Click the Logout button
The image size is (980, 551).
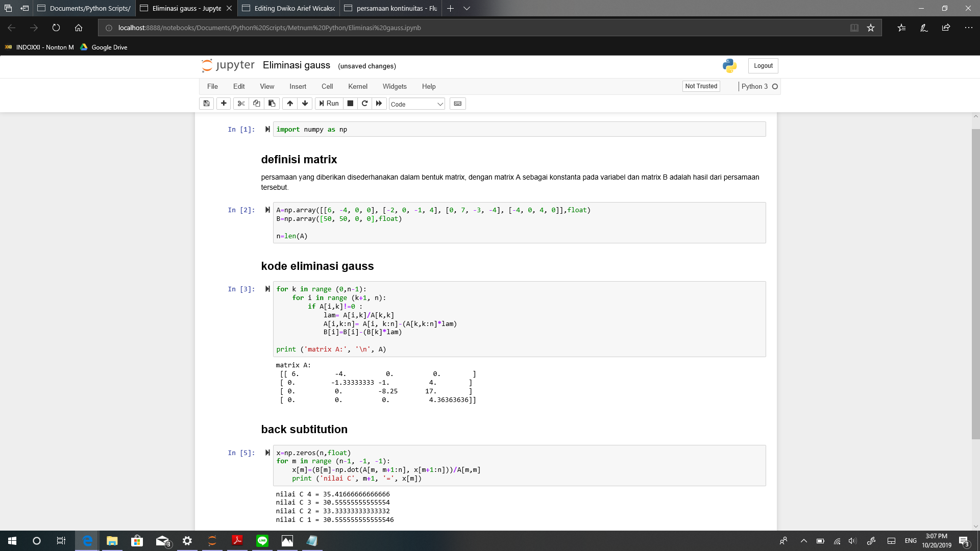[x=763, y=65]
